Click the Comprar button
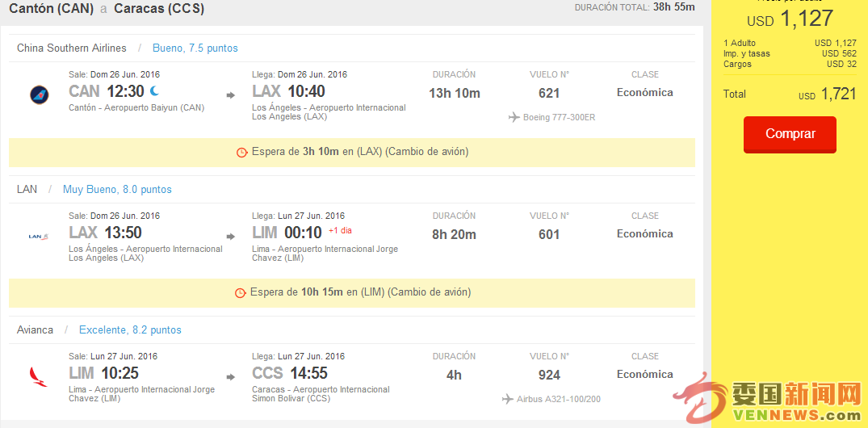 [x=790, y=134]
